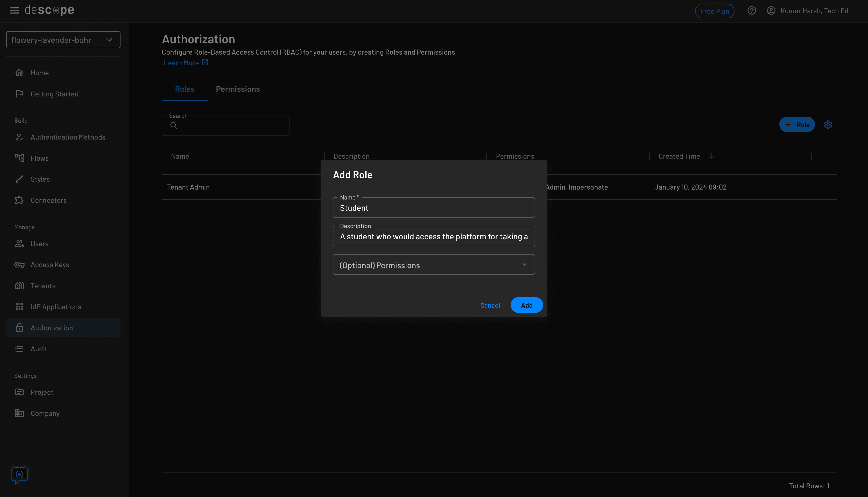The width and height of the screenshot is (868, 497).
Task: Click the Free Plan badge
Action: (715, 10)
